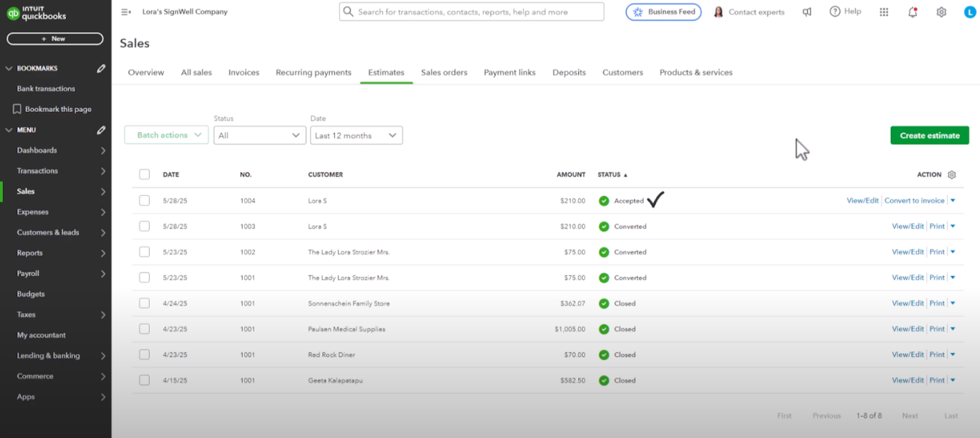Open your profile avatar
This screenshot has height=438, width=980.
point(970,12)
